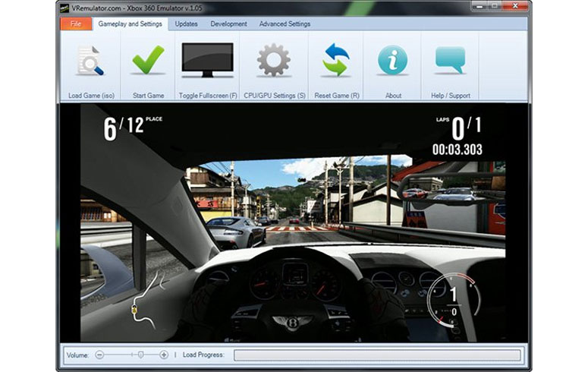588x372 pixels.
Task: Open CPU/GPU Settings gear icon
Action: pos(274,60)
